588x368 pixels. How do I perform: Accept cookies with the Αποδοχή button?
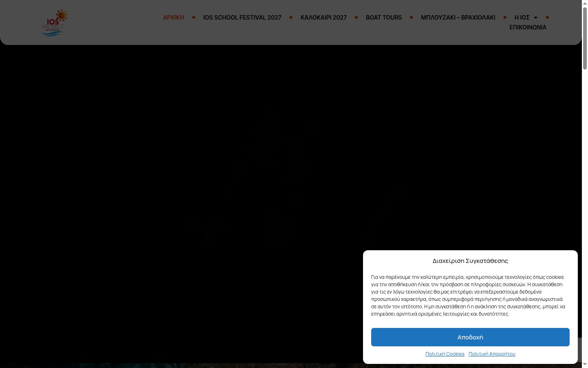pos(470,337)
